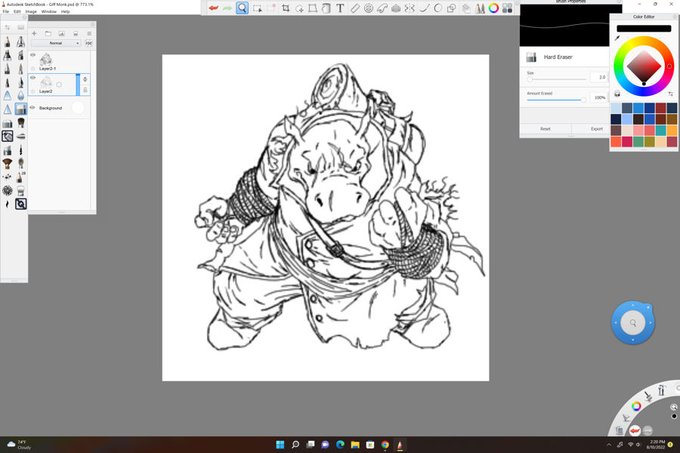Click the green Redo arrow in toolbar
Viewport: 680px width, 453px height.
pyautogui.click(x=227, y=8)
